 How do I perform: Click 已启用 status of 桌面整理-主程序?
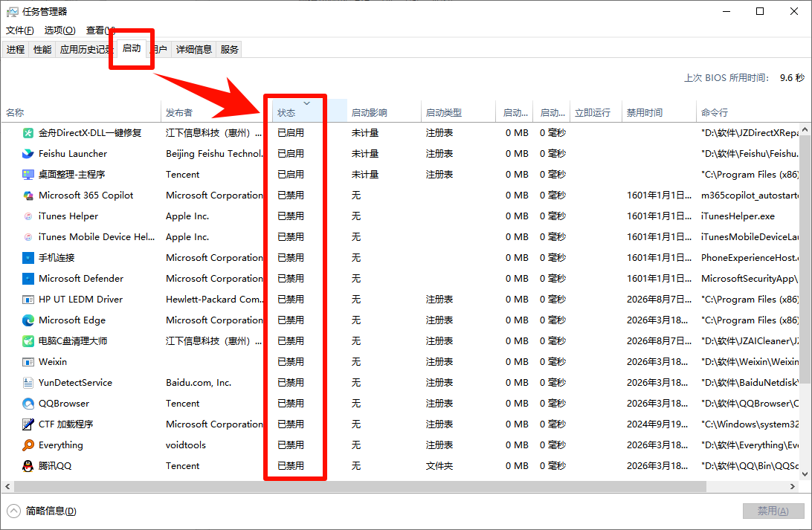[291, 175]
